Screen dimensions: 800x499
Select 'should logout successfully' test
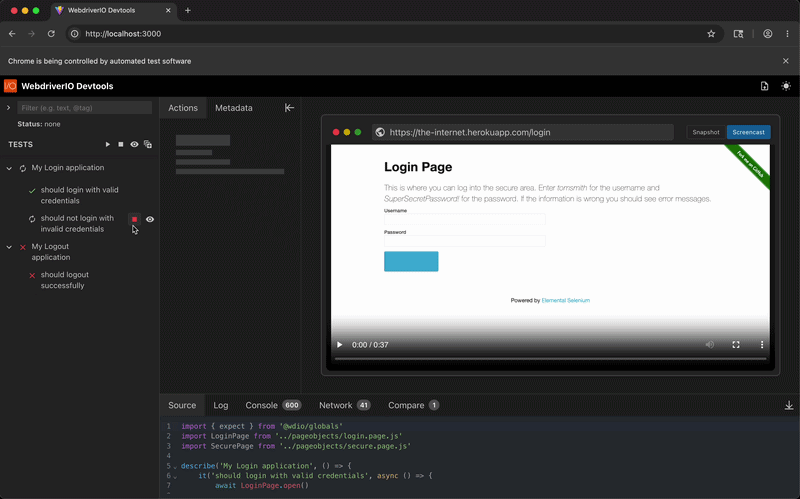pos(65,280)
